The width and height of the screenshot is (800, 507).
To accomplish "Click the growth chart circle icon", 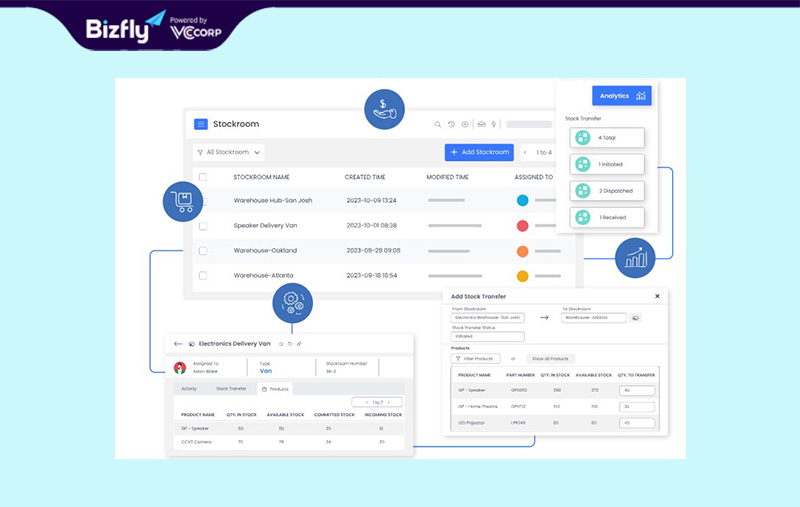I will pos(635,258).
